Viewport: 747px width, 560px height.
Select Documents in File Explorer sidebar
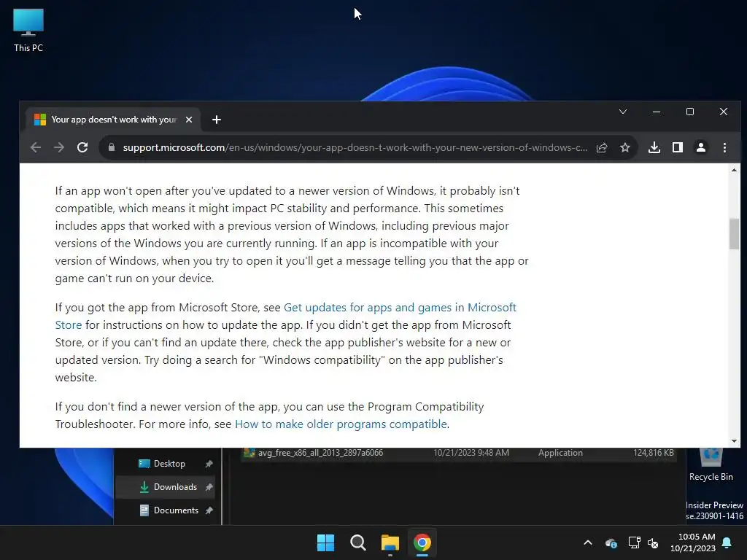[164, 510]
